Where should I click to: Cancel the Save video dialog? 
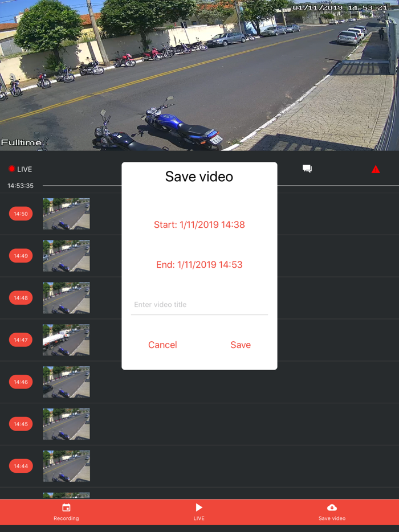pyautogui.click(x=162, y=345)
